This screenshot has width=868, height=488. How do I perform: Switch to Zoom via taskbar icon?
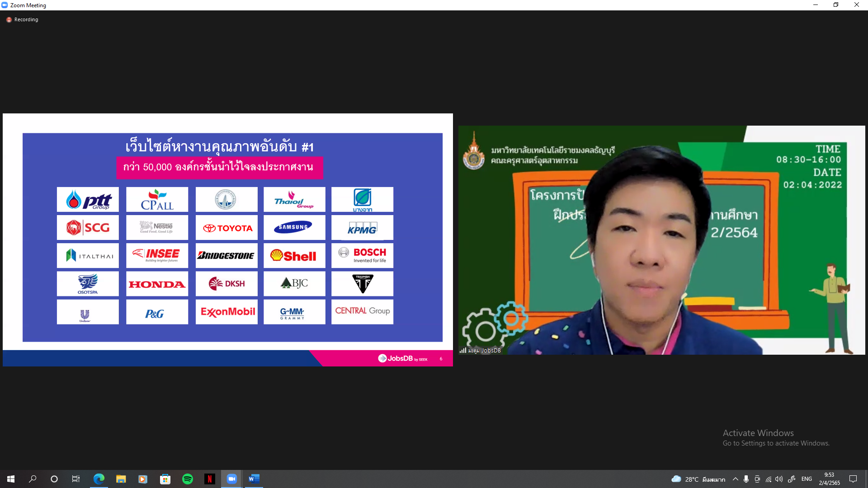point(231,479)
